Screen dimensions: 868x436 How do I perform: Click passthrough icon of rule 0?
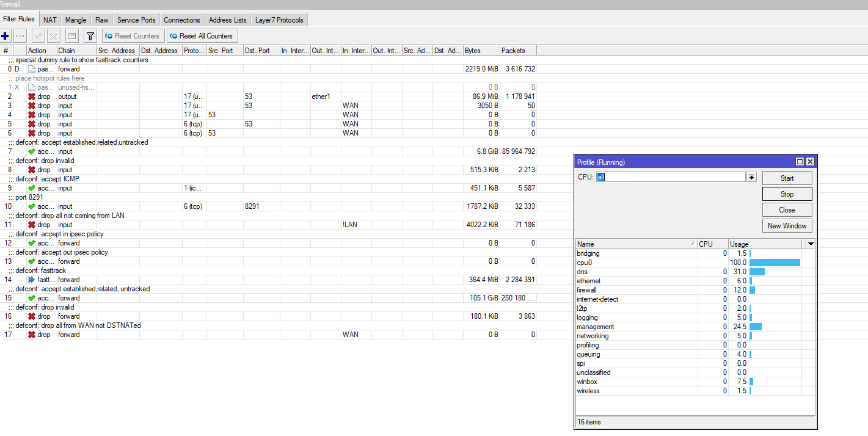point(32,69)
